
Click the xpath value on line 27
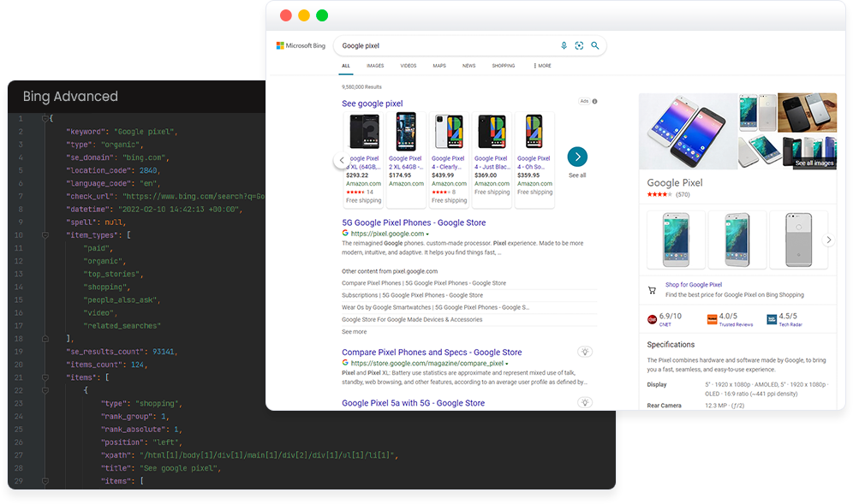coord(269,455)
